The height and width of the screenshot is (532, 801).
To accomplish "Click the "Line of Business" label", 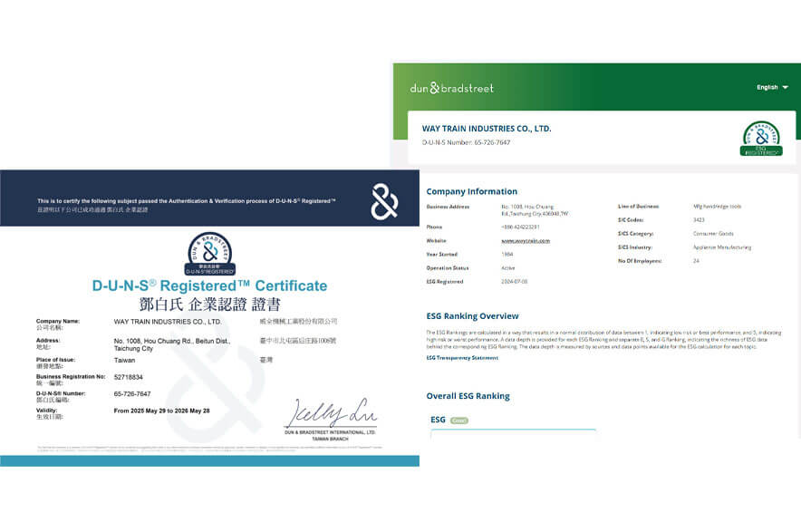I will (x=639, y=207).
